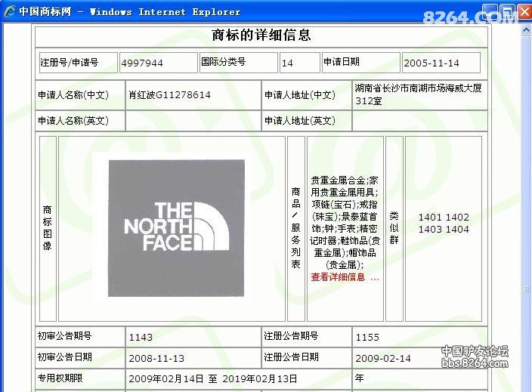The width and height of the screenshot is (532, 392).
Task: Click the 申请日期 label
Action: (x=342, y=62)
